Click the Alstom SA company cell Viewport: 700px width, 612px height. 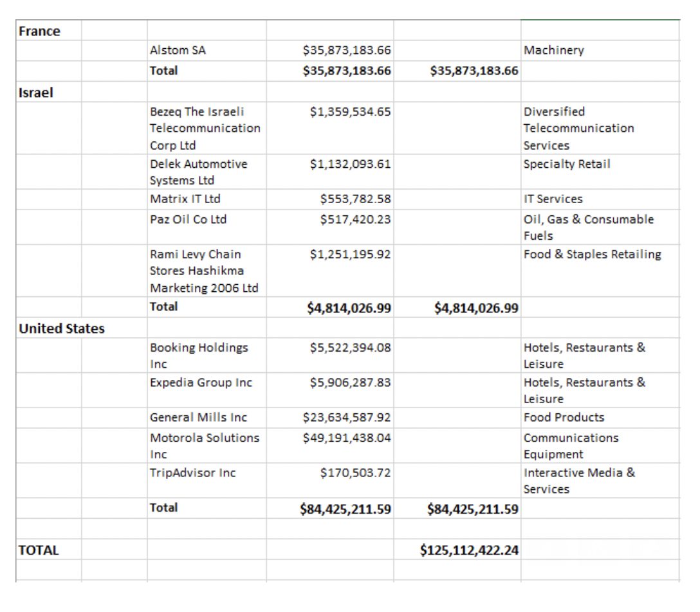point(178,50)
